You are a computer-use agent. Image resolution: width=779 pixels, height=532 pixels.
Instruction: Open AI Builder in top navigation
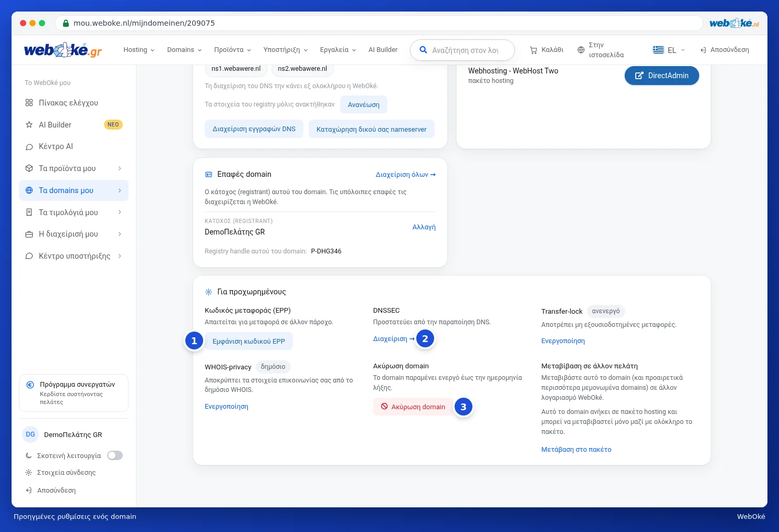pyautogui.click(x=383, y=50)
